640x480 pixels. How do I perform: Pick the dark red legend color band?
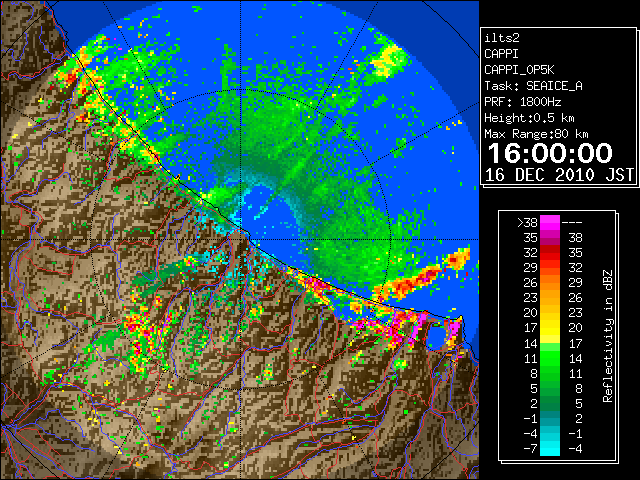(550, 249)
